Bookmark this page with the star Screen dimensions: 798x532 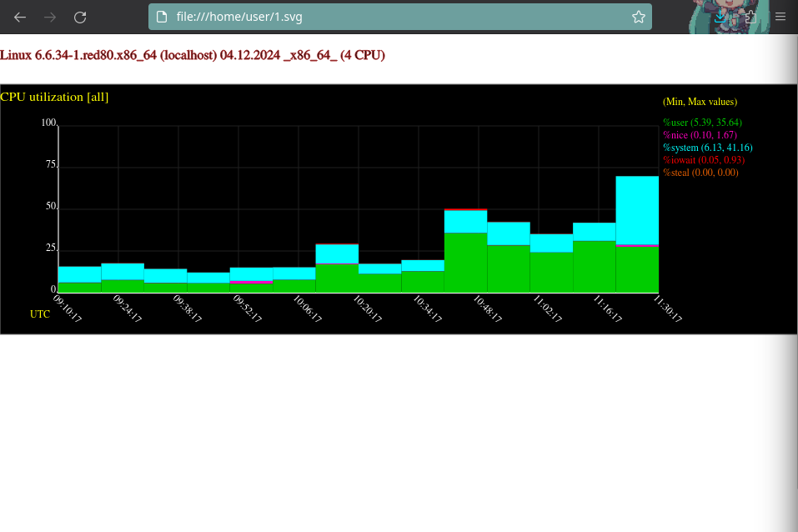tap(638, 17)
